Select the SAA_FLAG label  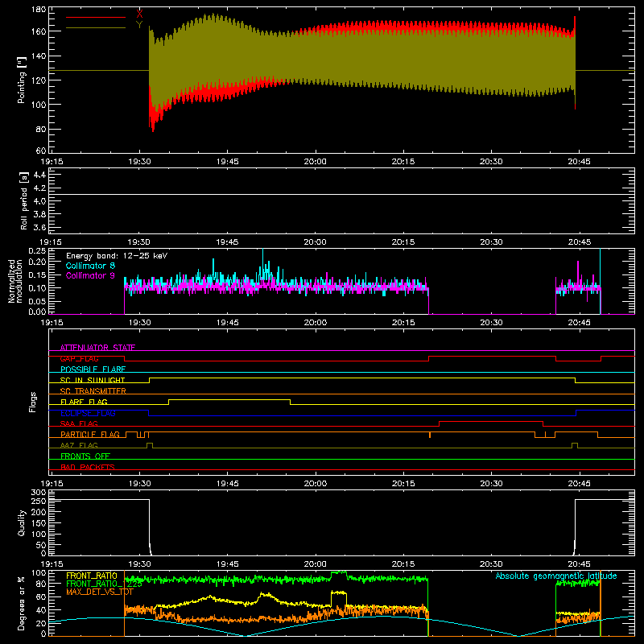(79, 423)
